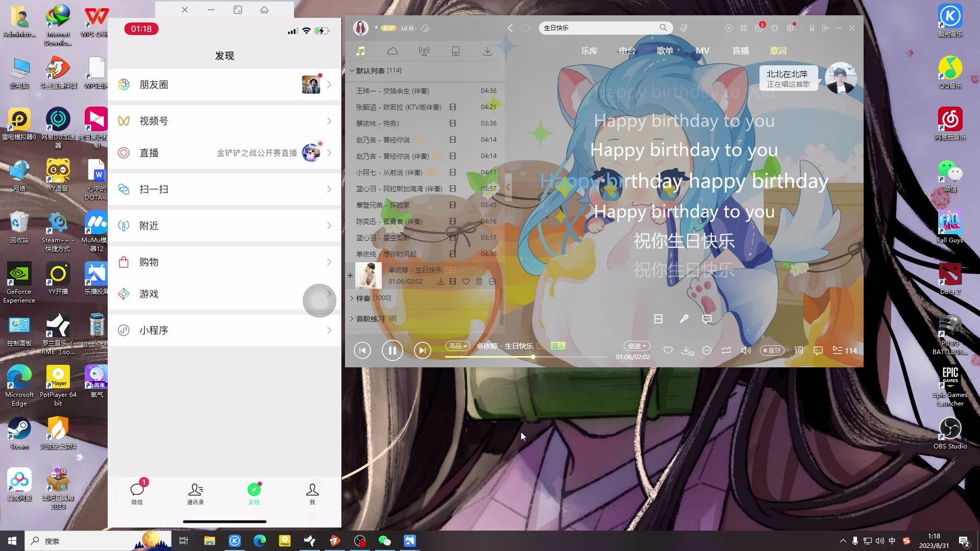Toggle the 音效 sound effect switch
The height and width of the screenshot is (551, 980).
[772, 350]
